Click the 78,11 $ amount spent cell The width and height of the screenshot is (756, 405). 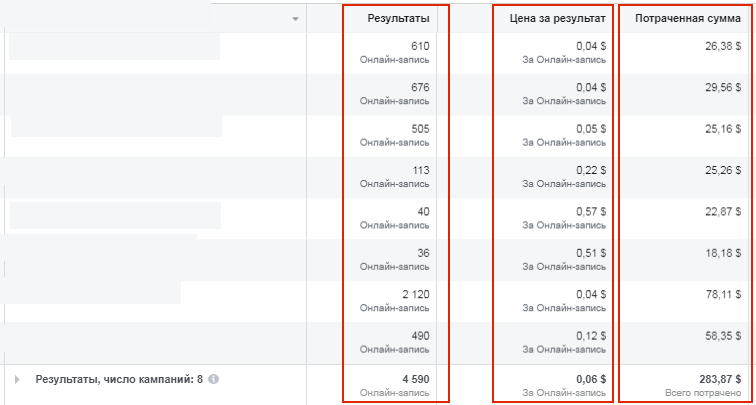[723, 294]
